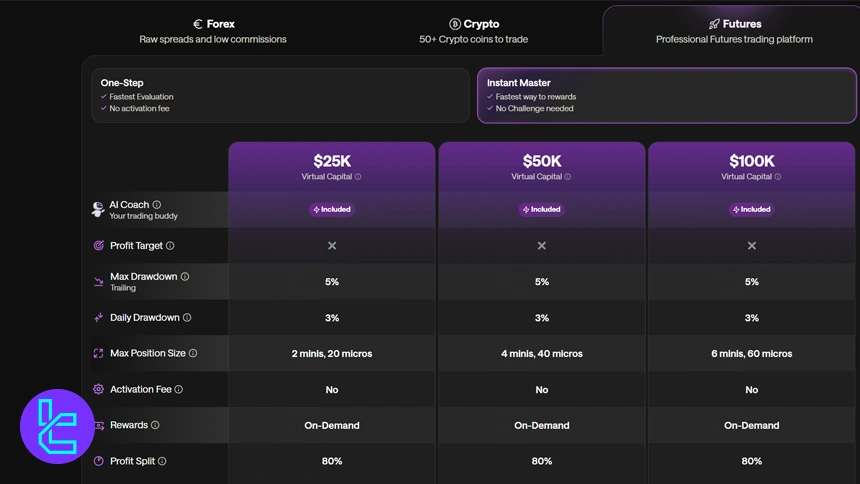This screenshot has height=484, width=860.
Task: Click the Max Position Size info icon
Action: [193, 353]
